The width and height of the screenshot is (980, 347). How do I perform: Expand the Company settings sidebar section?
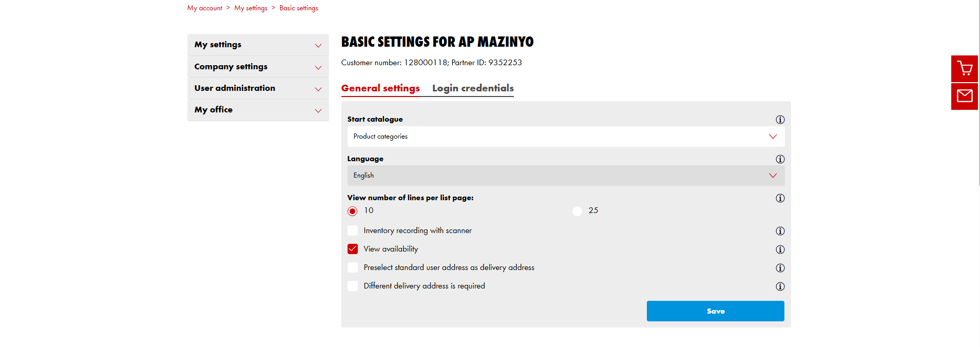click(258, 67)
